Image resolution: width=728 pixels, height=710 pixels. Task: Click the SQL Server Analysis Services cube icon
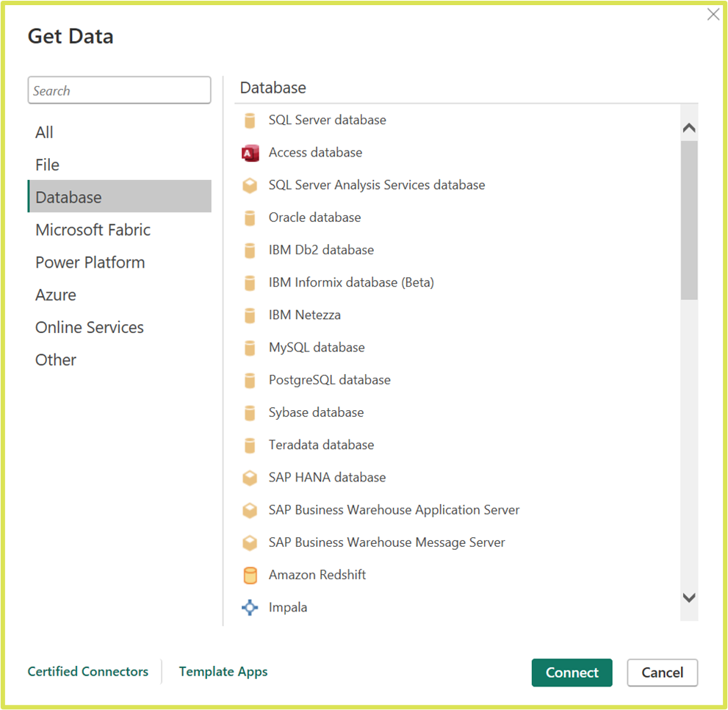click(x=250, y=185)
